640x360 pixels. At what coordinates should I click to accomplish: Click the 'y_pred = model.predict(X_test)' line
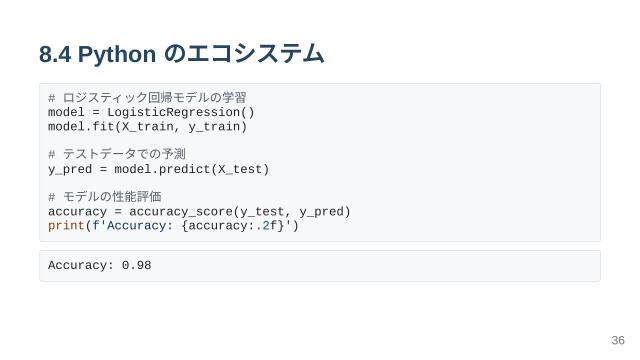coord(158,169)
